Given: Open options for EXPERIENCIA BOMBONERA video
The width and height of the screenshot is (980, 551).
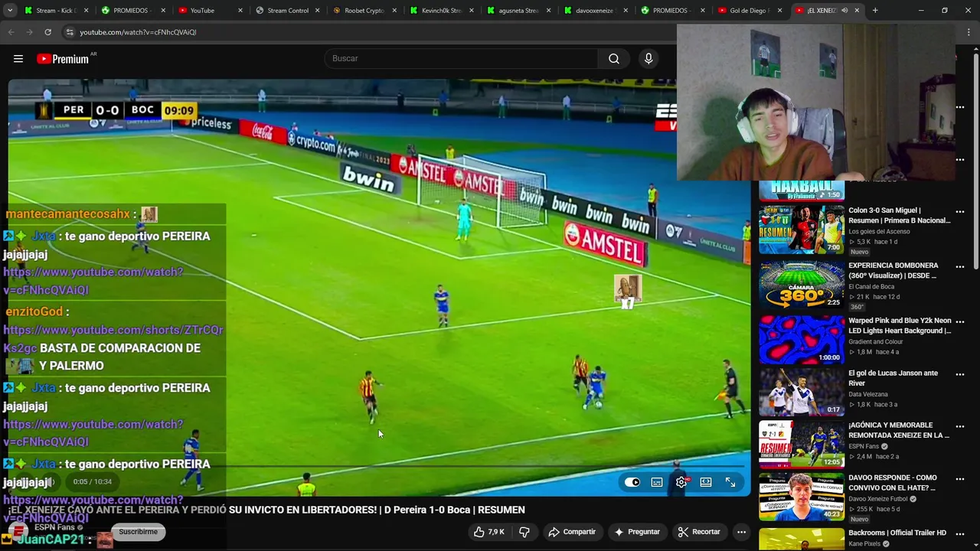Looking at the screenshot, I should point(960,266).
